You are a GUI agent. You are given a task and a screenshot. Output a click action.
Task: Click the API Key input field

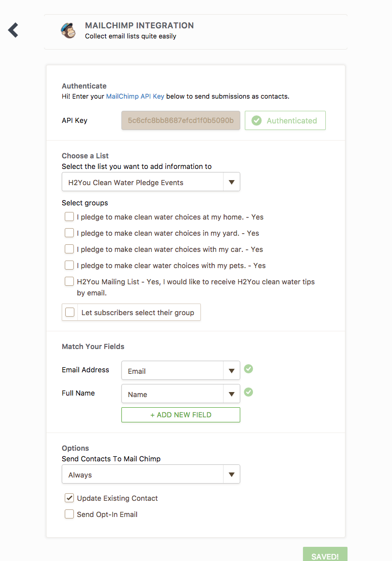181,121
